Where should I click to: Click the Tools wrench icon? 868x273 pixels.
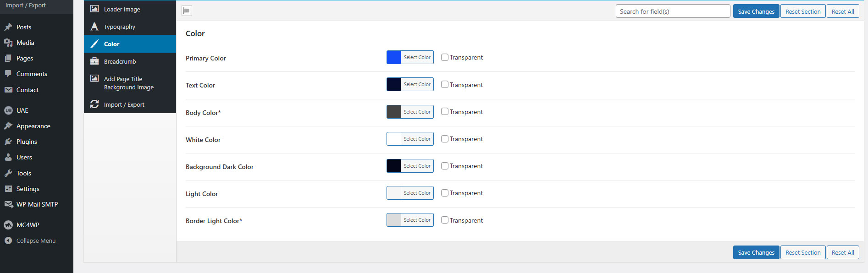(x=8, y=173)
